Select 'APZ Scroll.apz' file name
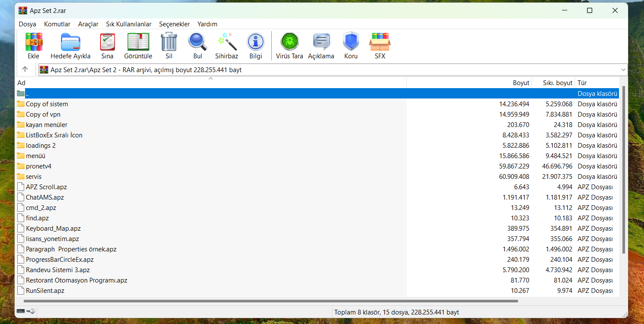Screen dimensions: 644x324 click(46, 187)
